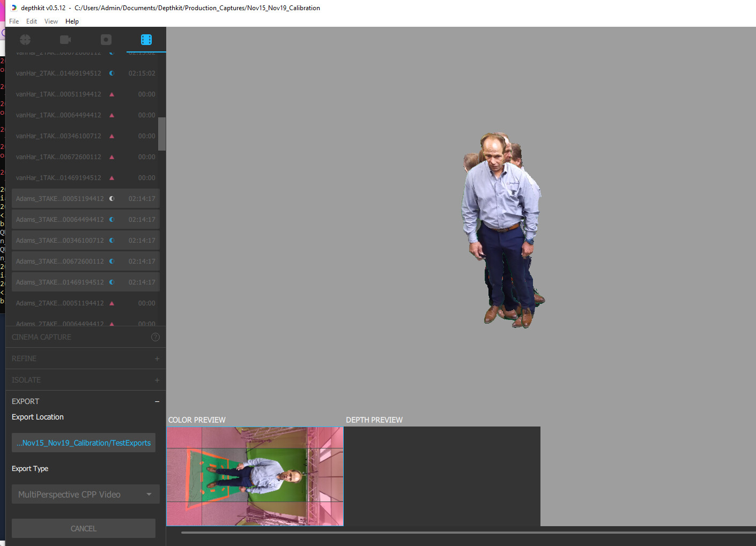
Task: Click white status icon on Adams_3TAKE...00051194412
Action: [x=112, y=199]
